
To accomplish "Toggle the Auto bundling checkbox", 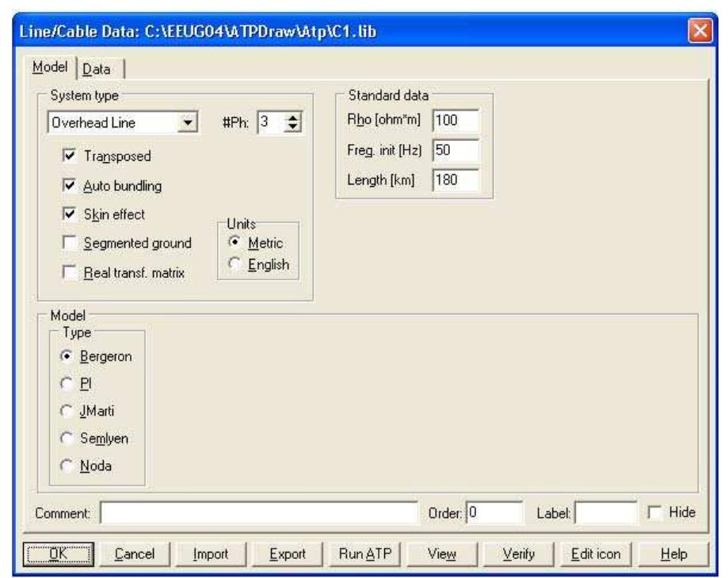I will point(69,185).
